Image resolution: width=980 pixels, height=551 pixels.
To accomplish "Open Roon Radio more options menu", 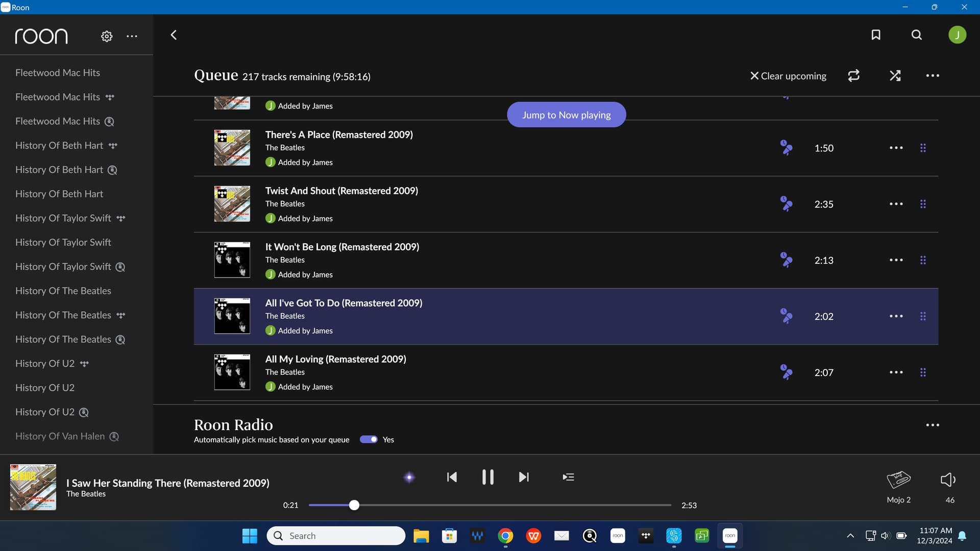I will click(933, 425).
